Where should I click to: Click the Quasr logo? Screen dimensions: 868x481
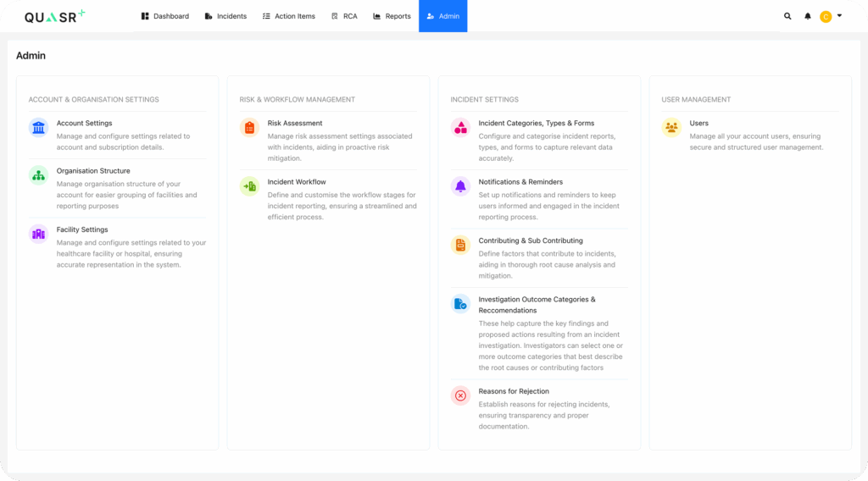54,16
